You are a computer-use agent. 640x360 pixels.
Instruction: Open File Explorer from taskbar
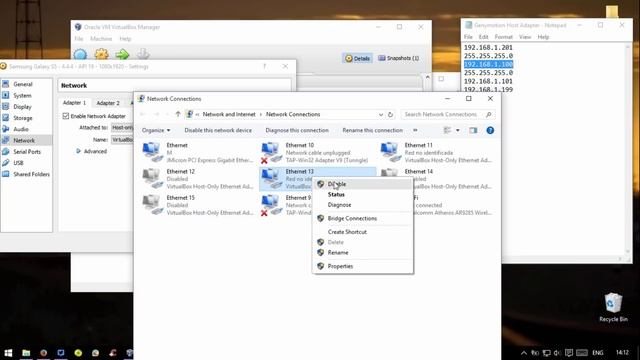tap(26, 353)
